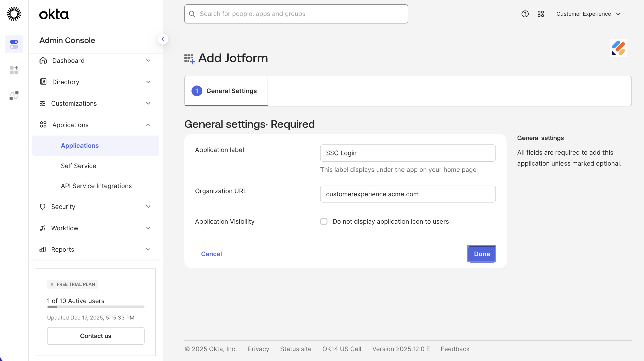Image resolution: width=644 pixels, height=361 pixels.
Task: Open the Self Service menu item
Action: 78,166
